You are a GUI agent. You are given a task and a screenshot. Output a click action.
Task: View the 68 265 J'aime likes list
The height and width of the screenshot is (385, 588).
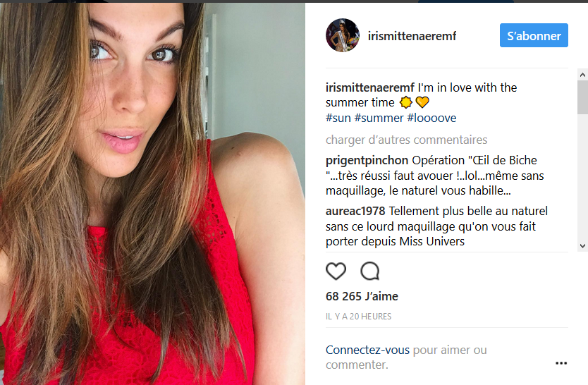(362, 297)
